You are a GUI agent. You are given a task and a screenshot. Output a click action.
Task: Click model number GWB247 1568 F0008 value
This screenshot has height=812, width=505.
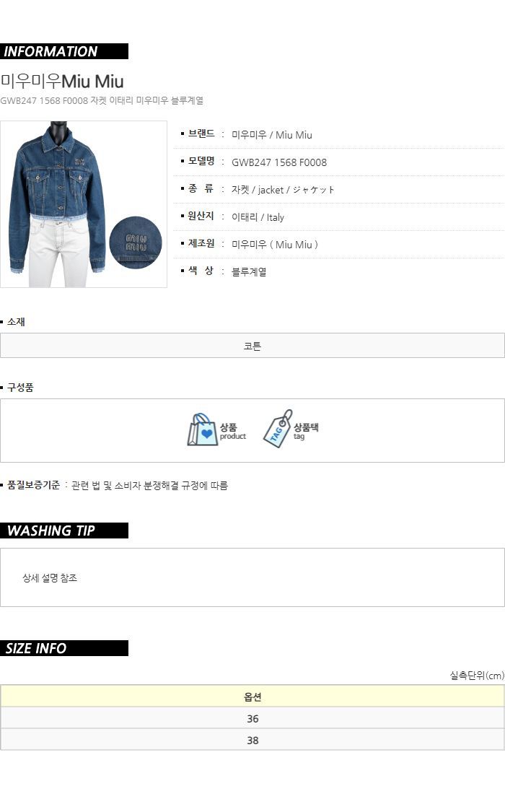(x=279, y=162)
